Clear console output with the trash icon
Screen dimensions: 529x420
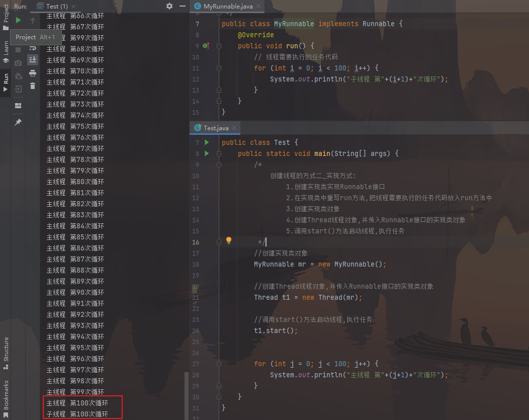(33, 86)
